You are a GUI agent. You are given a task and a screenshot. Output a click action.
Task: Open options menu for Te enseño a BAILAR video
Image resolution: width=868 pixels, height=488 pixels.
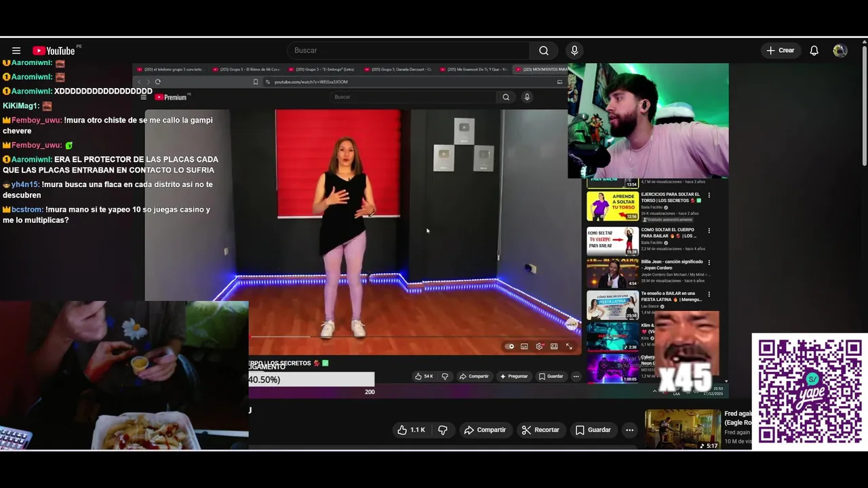point(709,294)
